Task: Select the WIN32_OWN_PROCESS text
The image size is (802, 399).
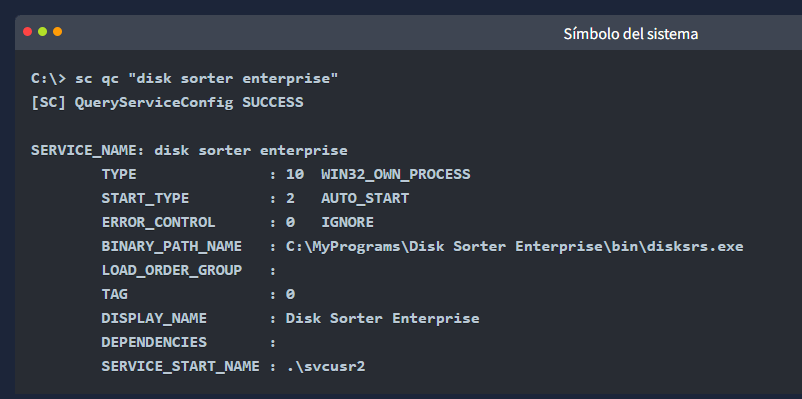Action: pos(395,175)
